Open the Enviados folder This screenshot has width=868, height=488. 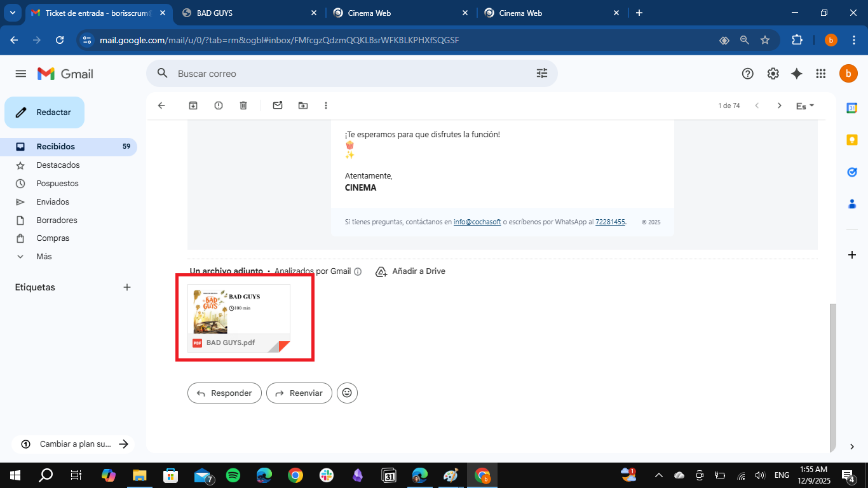click(x=53, y=202)
